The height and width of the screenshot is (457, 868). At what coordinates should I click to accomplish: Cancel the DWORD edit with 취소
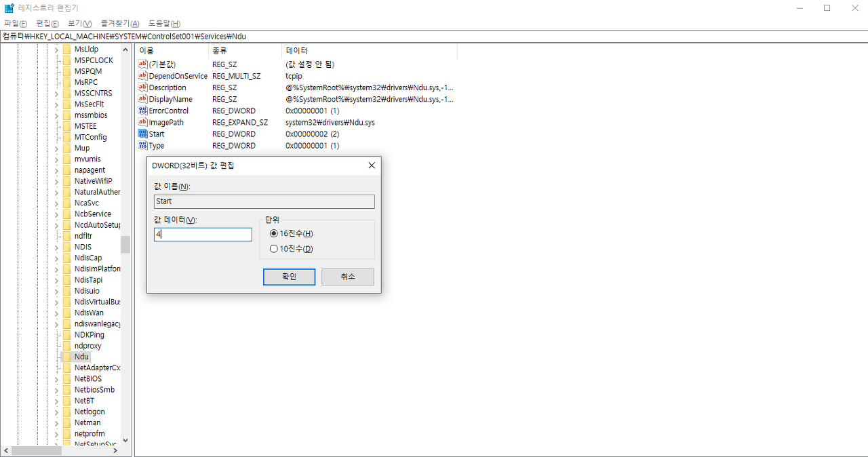point(348,277)
